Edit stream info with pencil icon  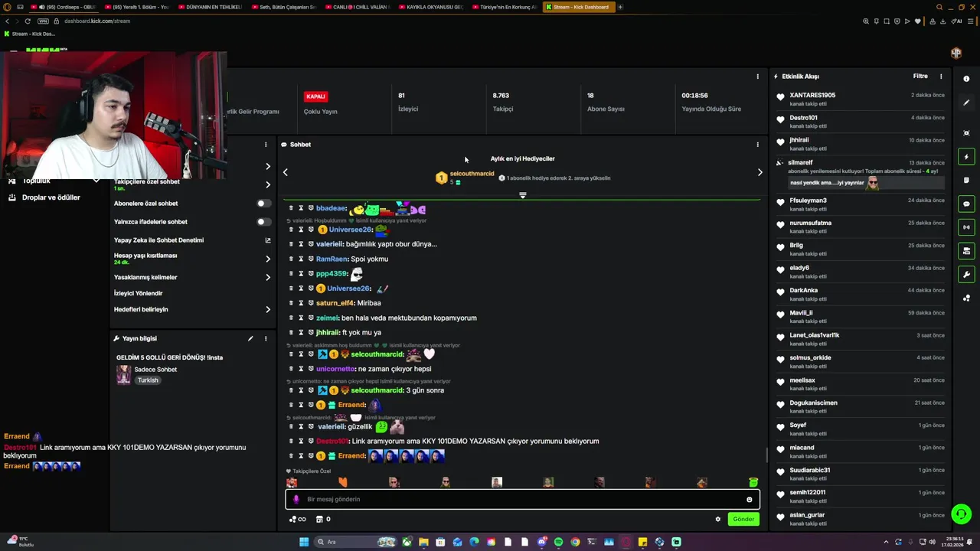click(250, 338)
